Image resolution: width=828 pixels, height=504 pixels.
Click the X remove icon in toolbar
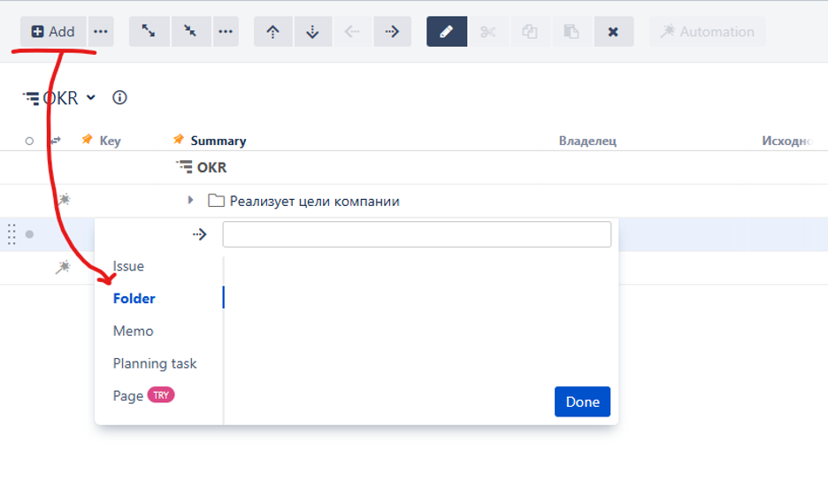(614, 32)
